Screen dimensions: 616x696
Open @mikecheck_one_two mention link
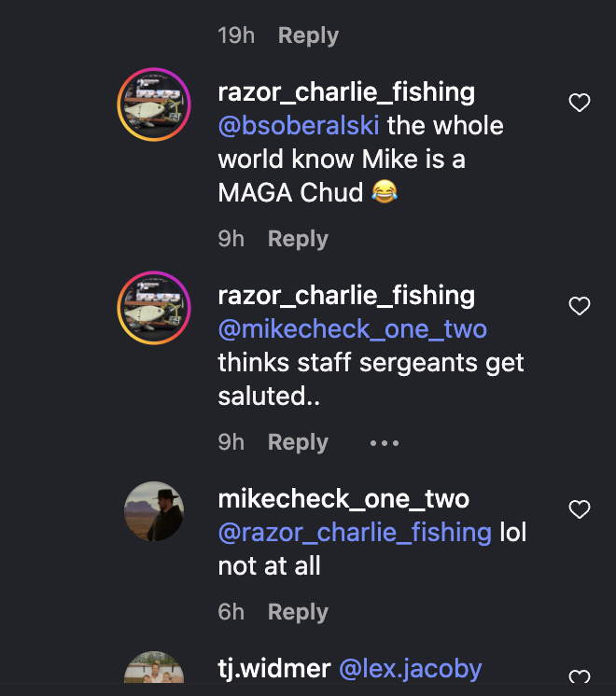(x=353, y=329)
